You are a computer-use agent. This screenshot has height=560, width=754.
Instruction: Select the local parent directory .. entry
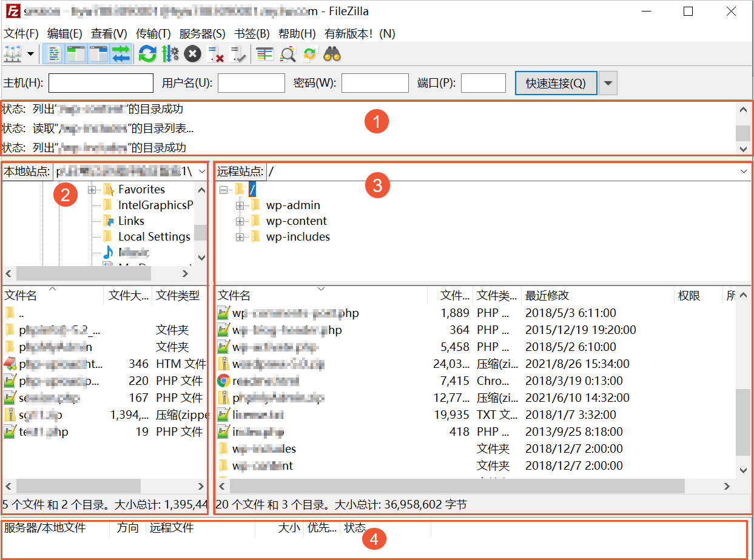tap(104, 313)
